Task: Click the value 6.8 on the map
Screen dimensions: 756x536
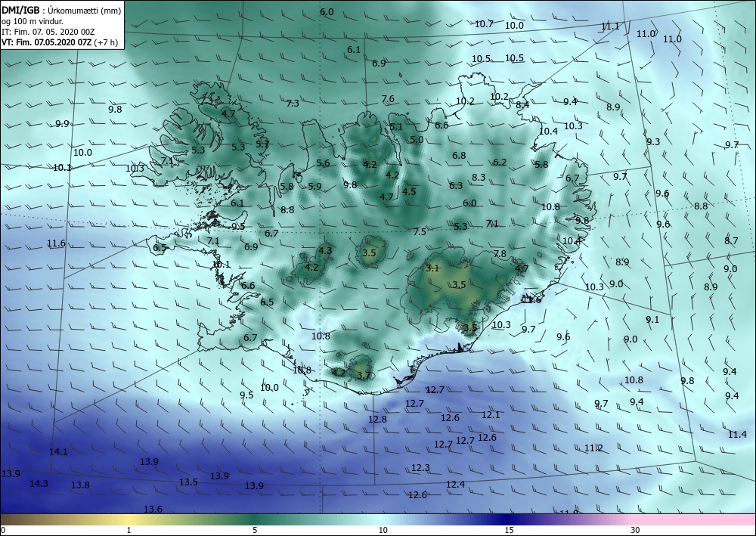Action: [x=459, y=155]
